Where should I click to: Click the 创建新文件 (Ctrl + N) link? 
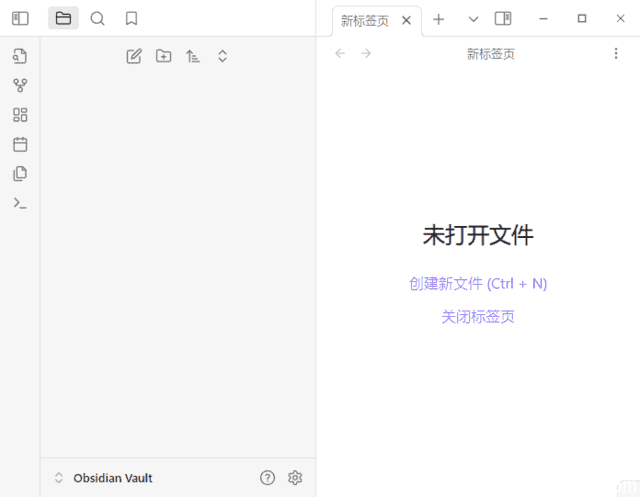coord(478,283)
